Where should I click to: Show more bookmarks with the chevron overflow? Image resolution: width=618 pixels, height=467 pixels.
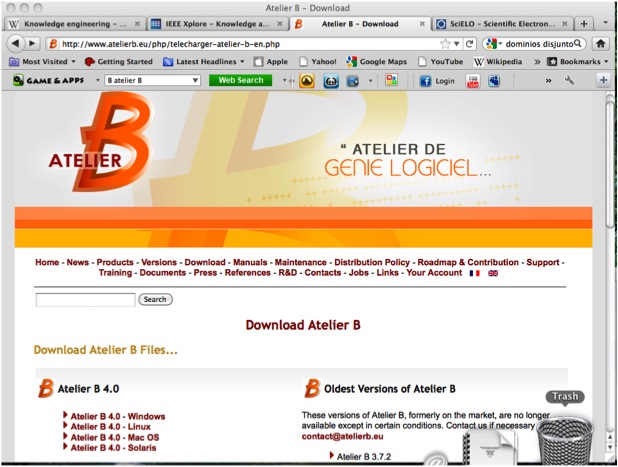pos(537,62)
